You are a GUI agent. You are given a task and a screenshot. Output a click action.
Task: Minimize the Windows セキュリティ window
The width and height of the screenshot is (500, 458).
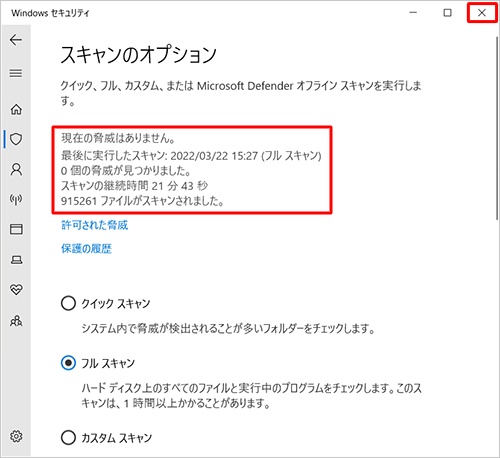pyautogui.click(x=413, y=13)
